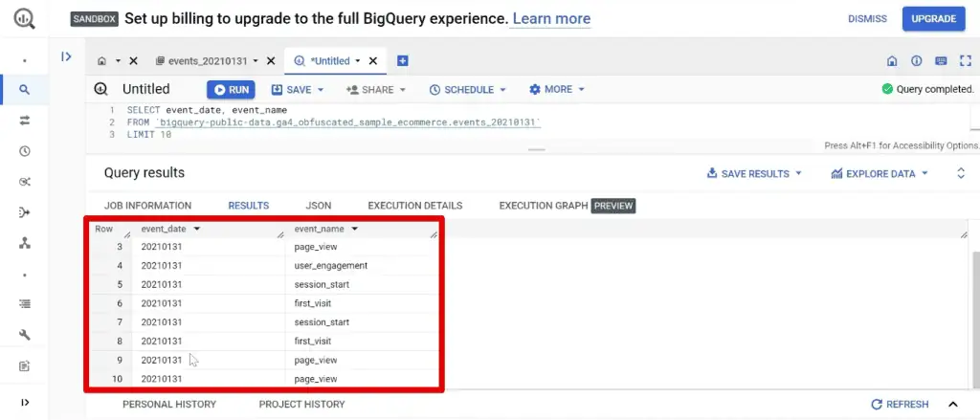
Task: Follow the Learn more link
Action: click(551, 19)
